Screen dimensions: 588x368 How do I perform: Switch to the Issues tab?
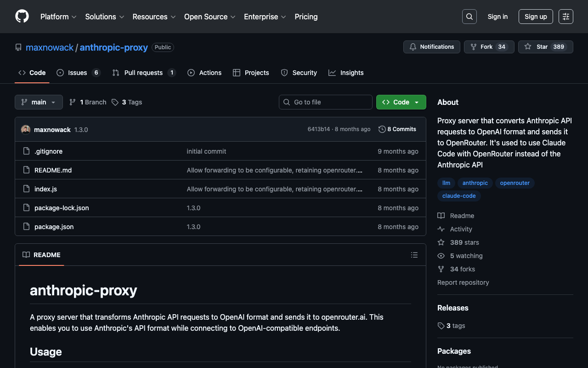[77, 73]
